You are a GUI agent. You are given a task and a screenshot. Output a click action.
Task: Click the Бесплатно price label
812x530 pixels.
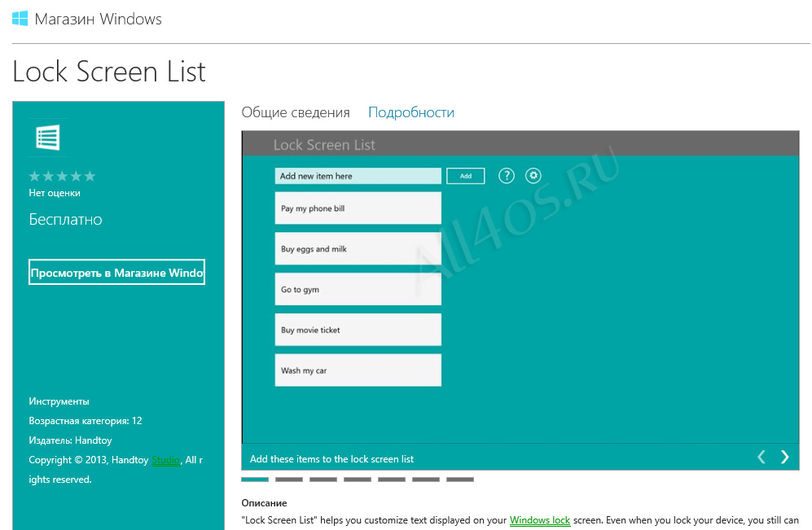coord(65,220)
